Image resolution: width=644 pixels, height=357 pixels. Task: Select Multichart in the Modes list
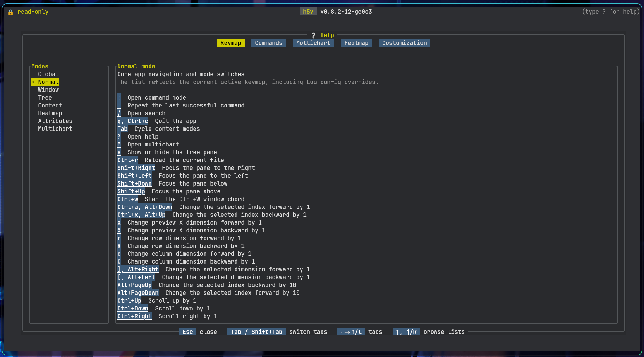[x=55, y=129]
